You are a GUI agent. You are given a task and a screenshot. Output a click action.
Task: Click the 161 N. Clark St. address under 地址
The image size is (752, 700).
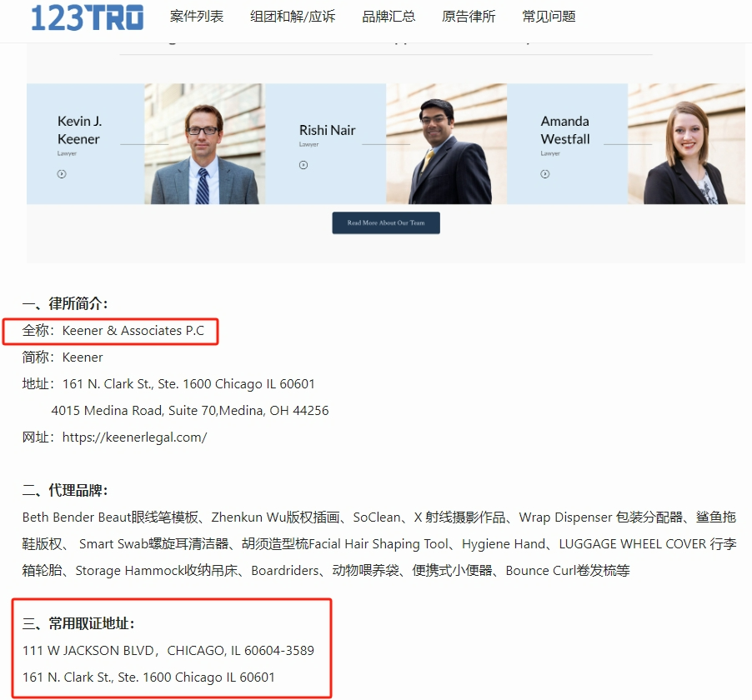(x=188, y=384)
